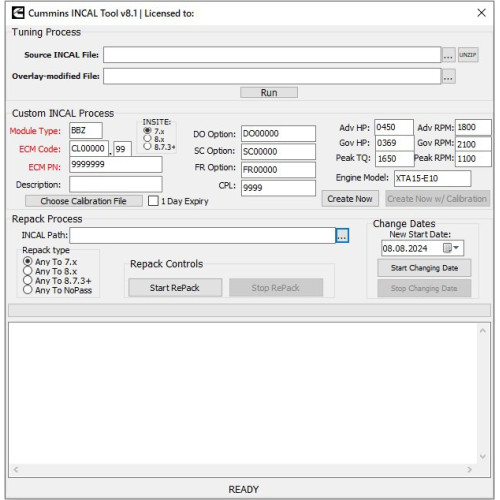
Task: Click Choose Calibration File button
Action: (84, 201)
